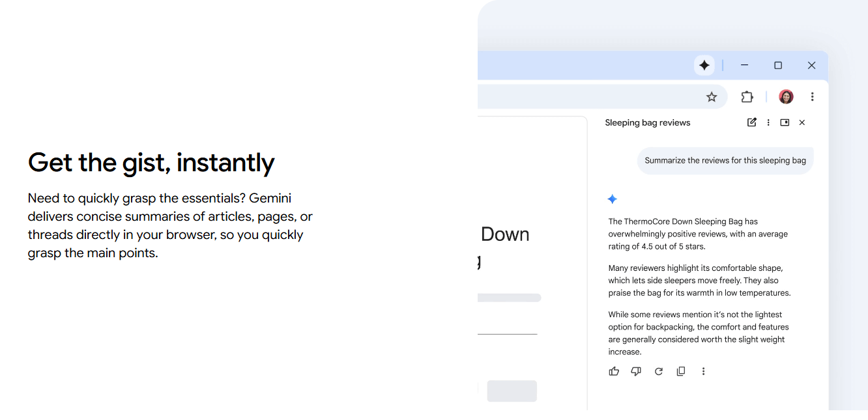Screen dimensions: 868x420
Task: Click the blue Gemini spark above the response
Action: click(x=612, y=199)
